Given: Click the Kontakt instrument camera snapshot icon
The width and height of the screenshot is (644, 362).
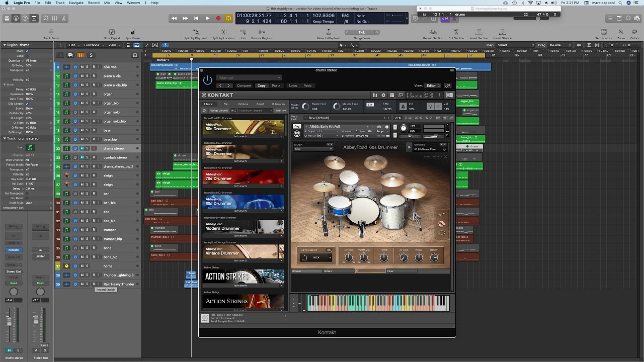Looking at the screenshot, I should click(379, 127).
